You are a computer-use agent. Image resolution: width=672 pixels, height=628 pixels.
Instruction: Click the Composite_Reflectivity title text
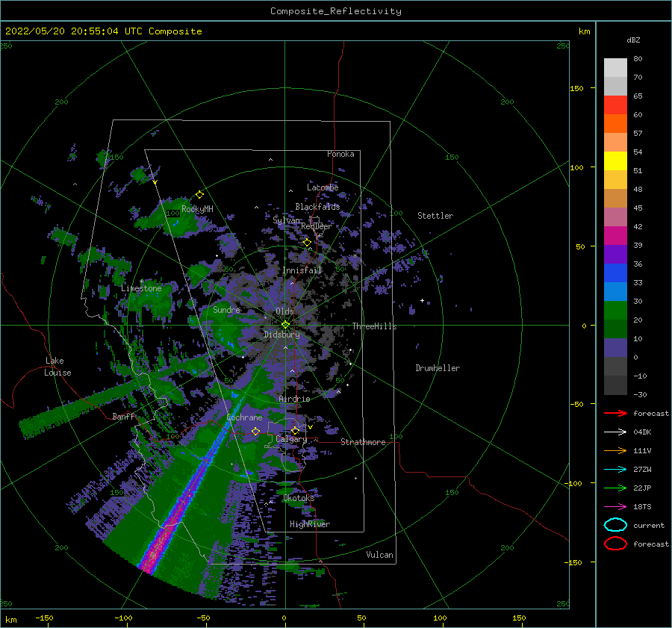(336, 11)
